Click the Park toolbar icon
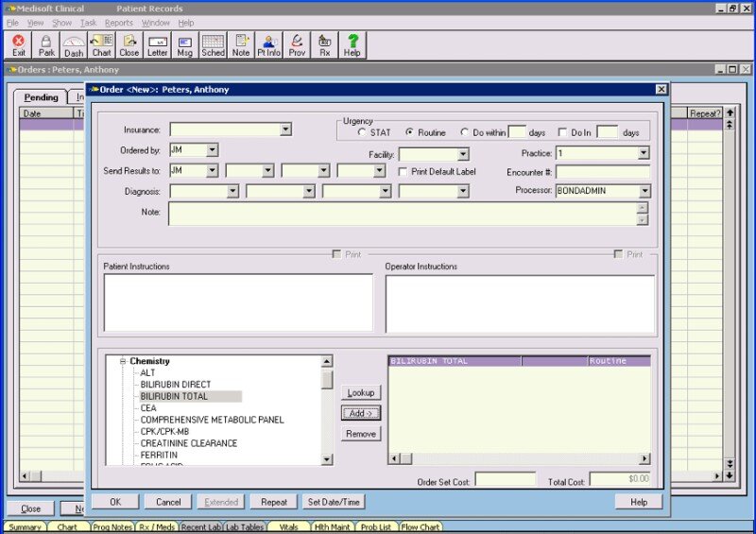This screenshot has width=756, height=534. click(46, 45)
